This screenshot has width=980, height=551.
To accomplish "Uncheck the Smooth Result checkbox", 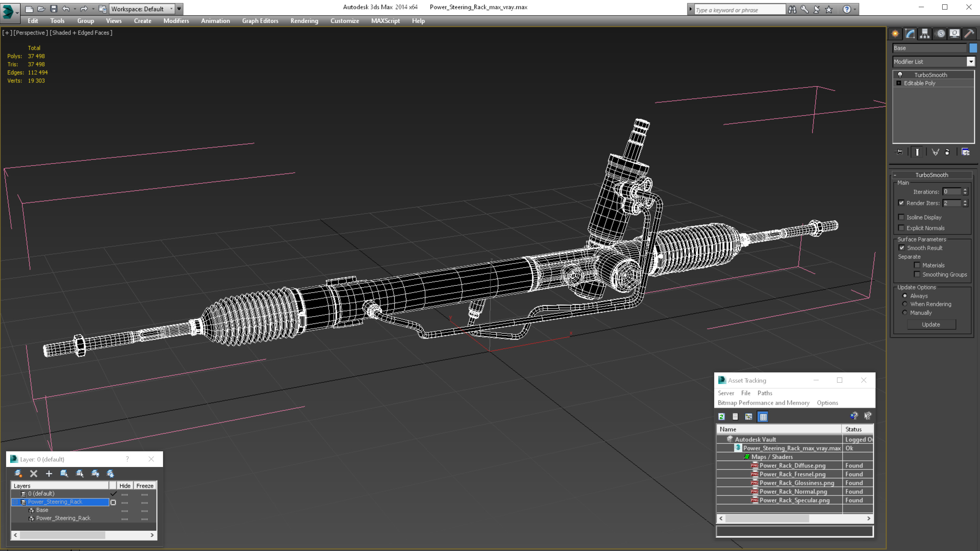I will (x=901, y=248).
